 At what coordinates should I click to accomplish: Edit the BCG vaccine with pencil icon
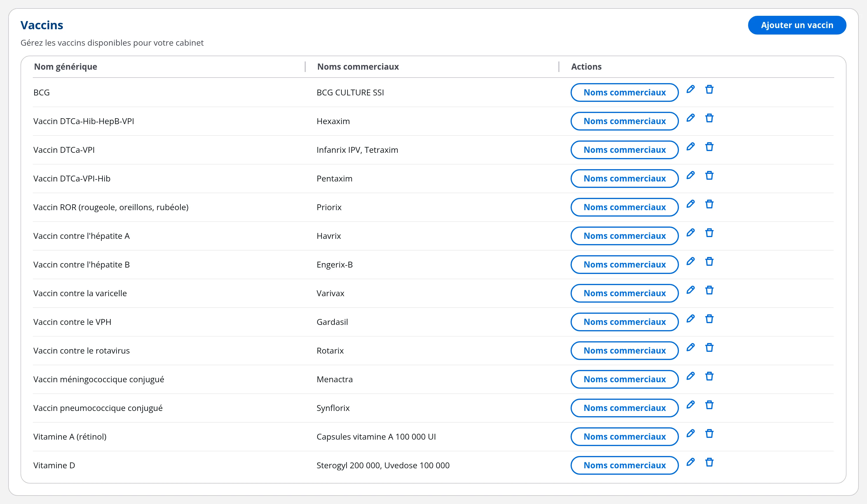coord(690,89)
